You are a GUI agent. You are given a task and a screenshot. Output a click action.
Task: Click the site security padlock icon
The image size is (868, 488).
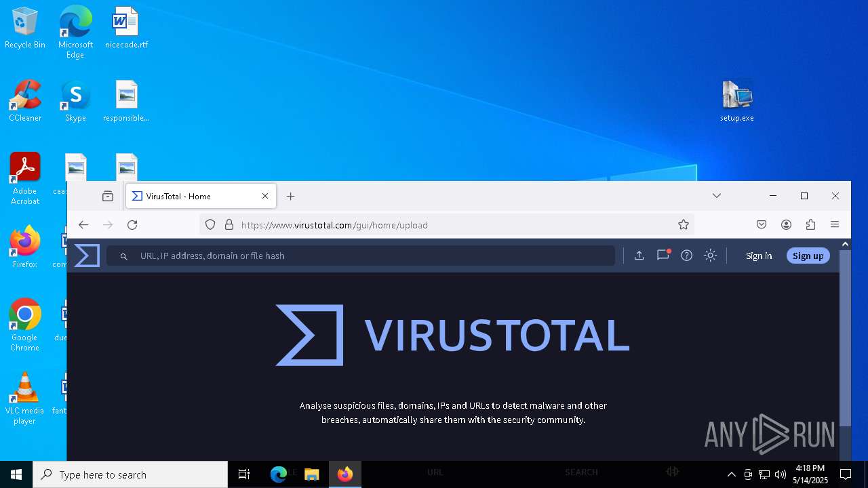coord(229,225)
